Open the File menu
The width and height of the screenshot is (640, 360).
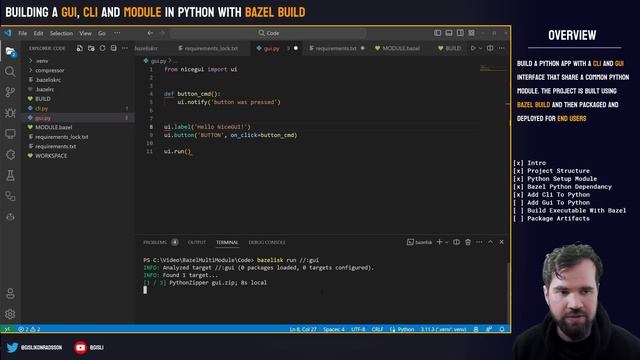pyautogui.click(x=23, y=33)
